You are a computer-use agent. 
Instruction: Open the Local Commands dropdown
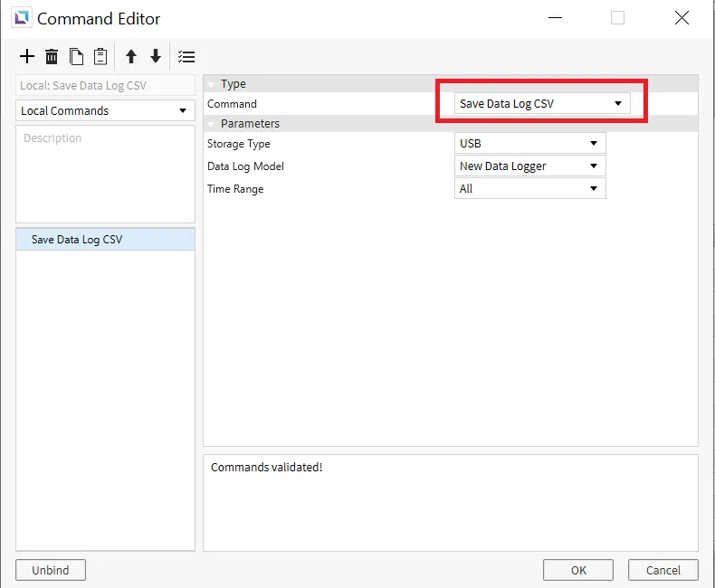click(105, 110)
